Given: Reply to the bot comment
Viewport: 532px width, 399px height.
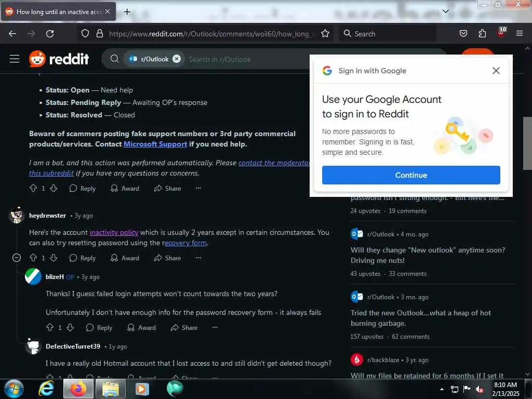Looking at the screenshot, I should tap(83, 188).
